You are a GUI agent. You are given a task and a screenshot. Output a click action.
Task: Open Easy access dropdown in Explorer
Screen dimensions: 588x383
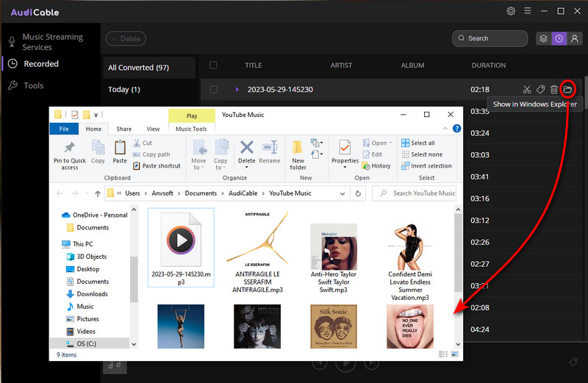tap(317, 154)
